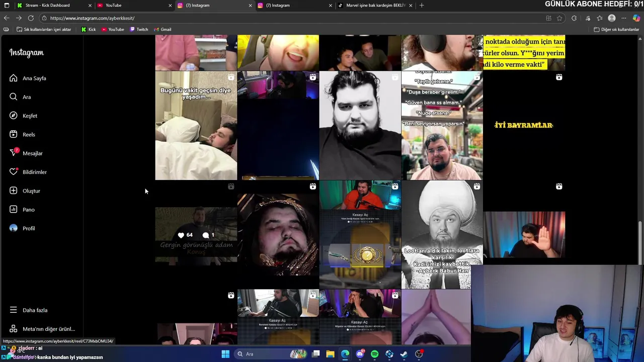Open the split screen icon in address bar
644x362 pixels.
tap(548, 18)
